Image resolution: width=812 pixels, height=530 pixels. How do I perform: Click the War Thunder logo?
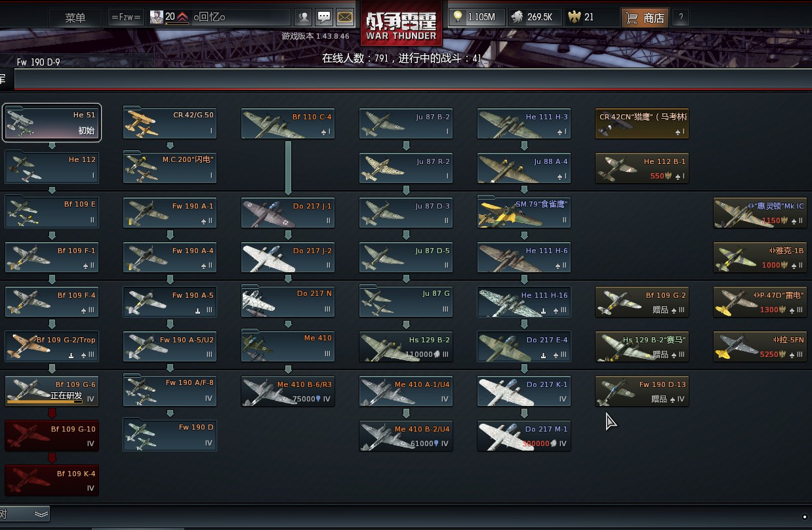(401, 24)
